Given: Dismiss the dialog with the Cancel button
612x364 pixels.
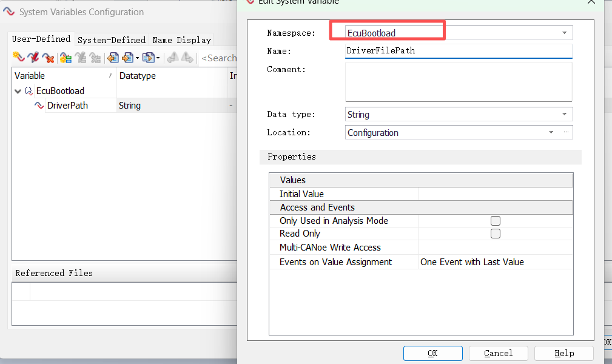Looking at the screenshot, I should [x=499, y=353].
